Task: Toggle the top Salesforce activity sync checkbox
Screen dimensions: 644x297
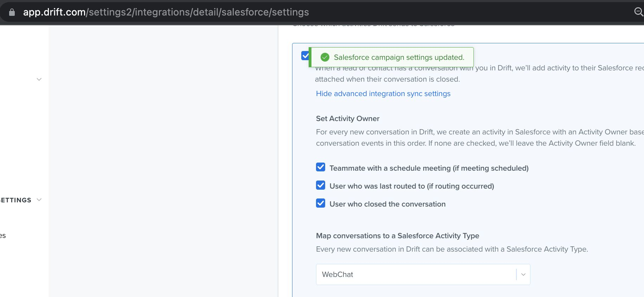Action: tap(305, 56)
